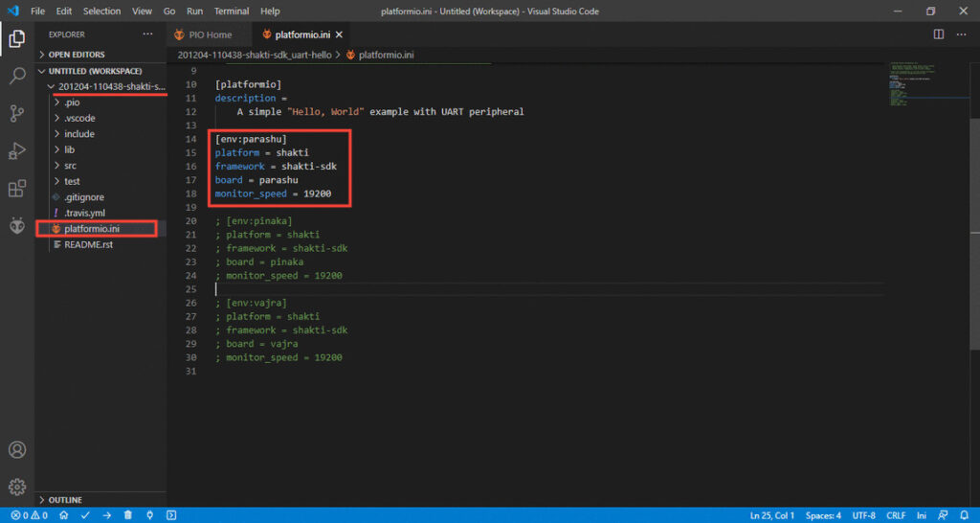Click the editor vertical scrollbar

[974, 234]
